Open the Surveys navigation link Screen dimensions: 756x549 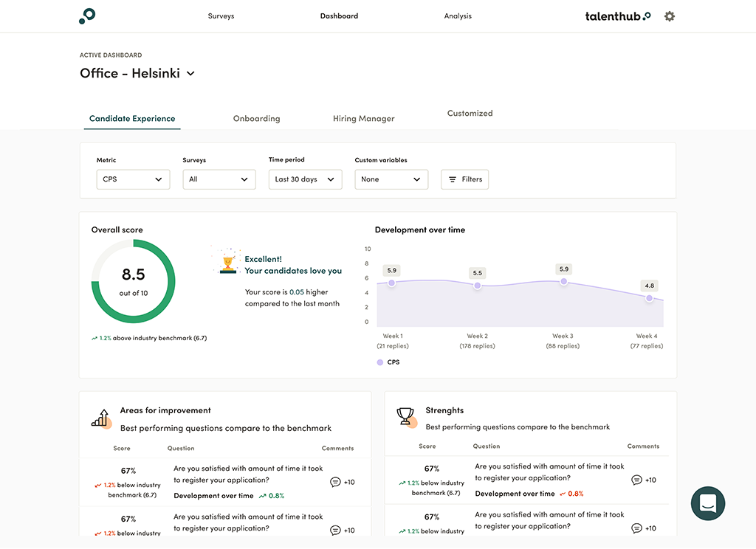coord(221,16)
